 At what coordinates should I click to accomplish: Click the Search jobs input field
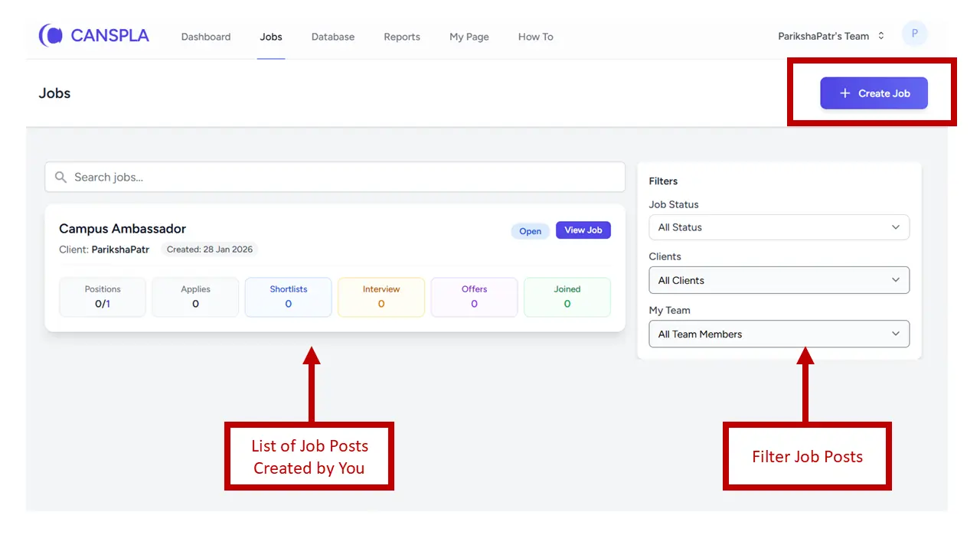[345, 178]
